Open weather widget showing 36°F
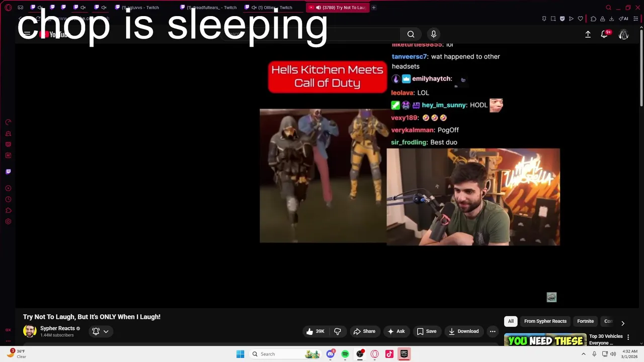644x362 pixels. pos(16,353)
